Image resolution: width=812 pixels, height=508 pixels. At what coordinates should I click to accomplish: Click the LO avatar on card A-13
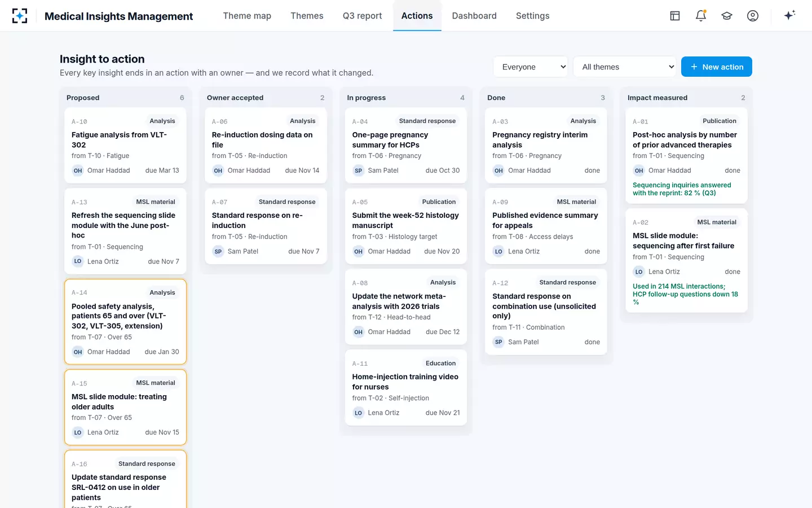tap(78, 261)
